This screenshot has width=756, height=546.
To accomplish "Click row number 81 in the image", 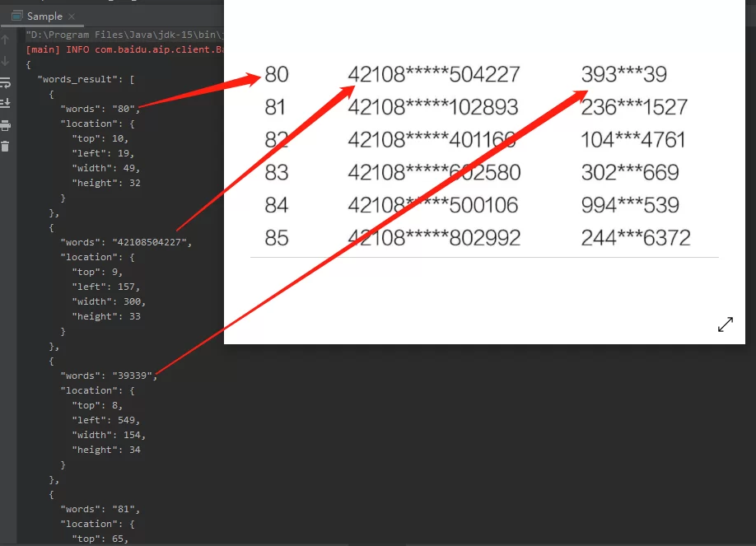I will pyautogui.click(x=275, y=107).
